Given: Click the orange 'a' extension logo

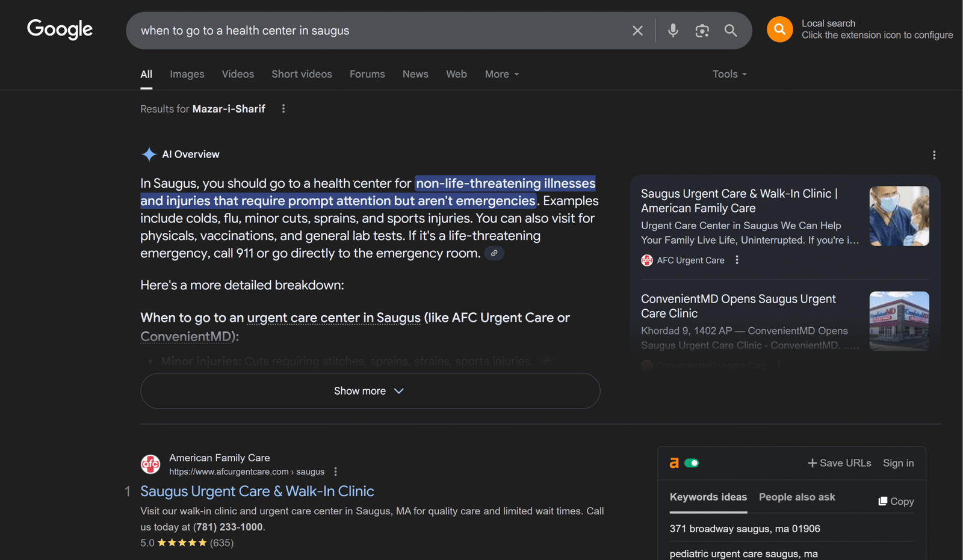Looking at the screenshot, I should click(x=674, y=463).
